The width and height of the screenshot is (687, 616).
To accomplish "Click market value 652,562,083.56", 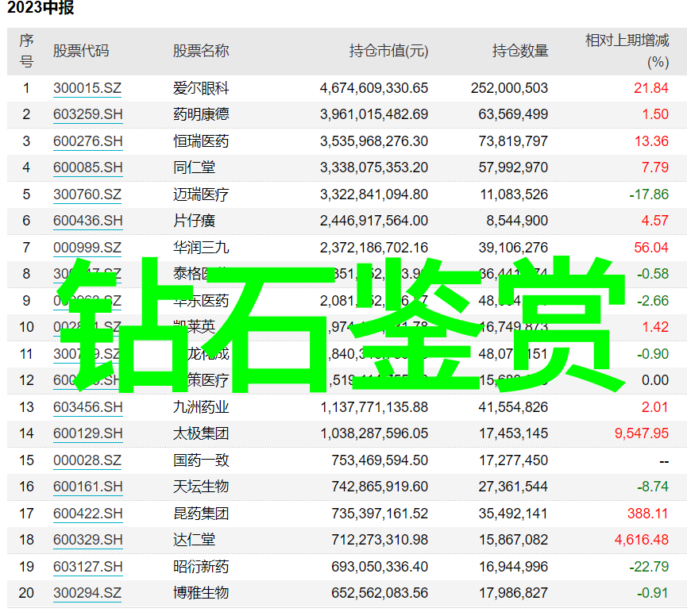I will click(x=380, y=594).
